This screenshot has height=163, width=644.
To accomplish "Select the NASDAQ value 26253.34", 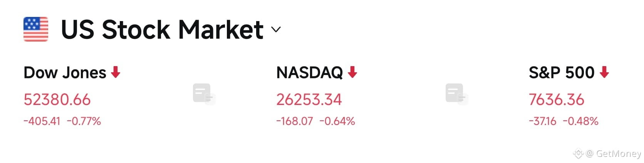I will [309, 100].
